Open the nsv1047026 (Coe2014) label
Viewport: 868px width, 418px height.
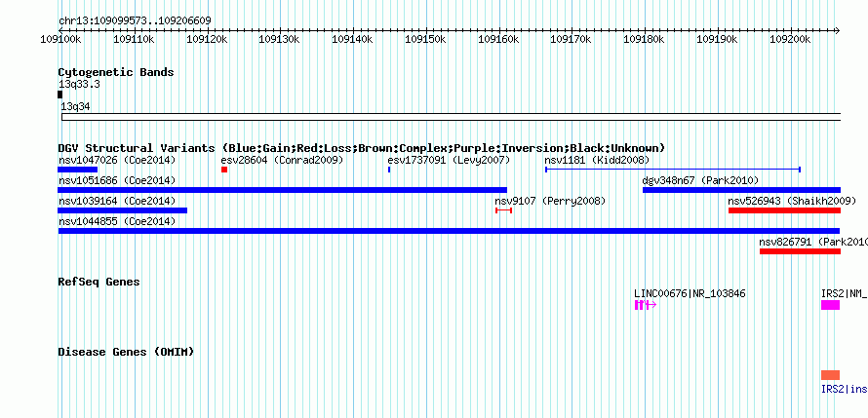click(x=117, y=161)
